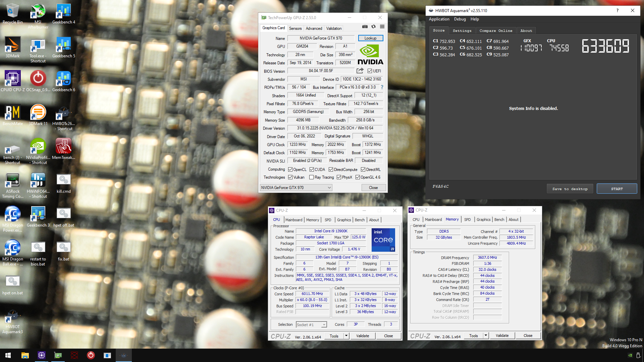Switch to Advanced tab in GPU-Z
This screenshot has width=644, height=362.
click(x=314, y=28)
